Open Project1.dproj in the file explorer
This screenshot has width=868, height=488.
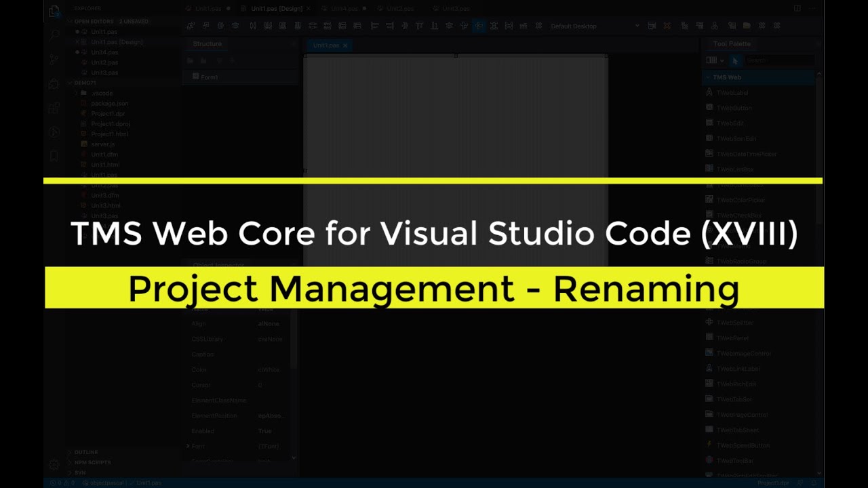tap(111, 123)
